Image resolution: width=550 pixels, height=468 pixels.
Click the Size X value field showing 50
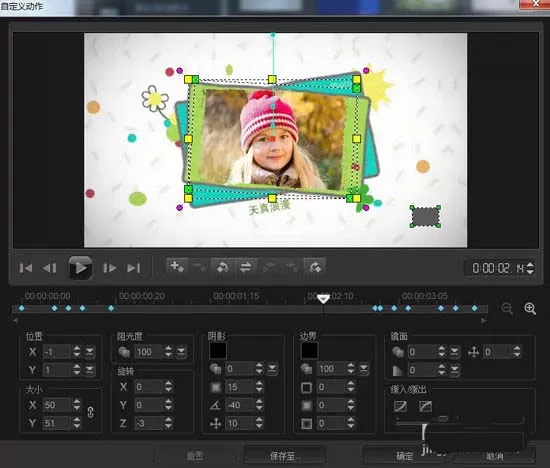coord(57,405)
